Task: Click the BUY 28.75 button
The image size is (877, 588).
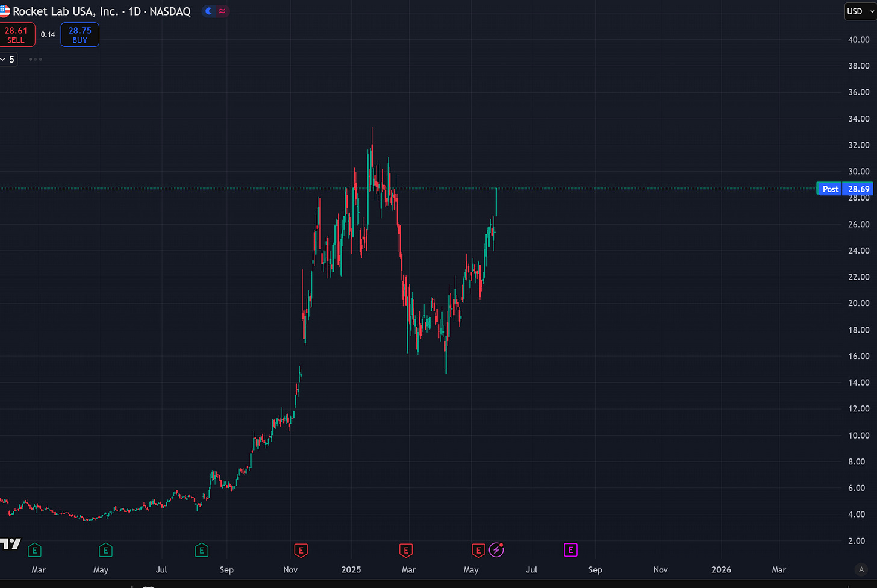Action: pyautogui.click(x=80, y=35)
